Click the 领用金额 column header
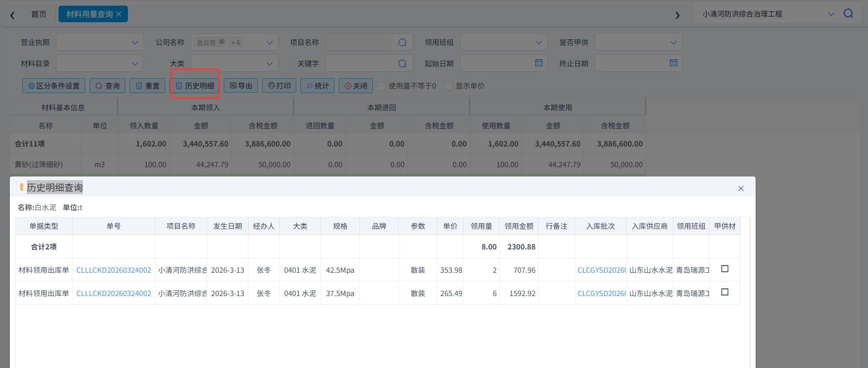Image resolution: width=868 pixels, height=368 pixels. click(519, 226)
